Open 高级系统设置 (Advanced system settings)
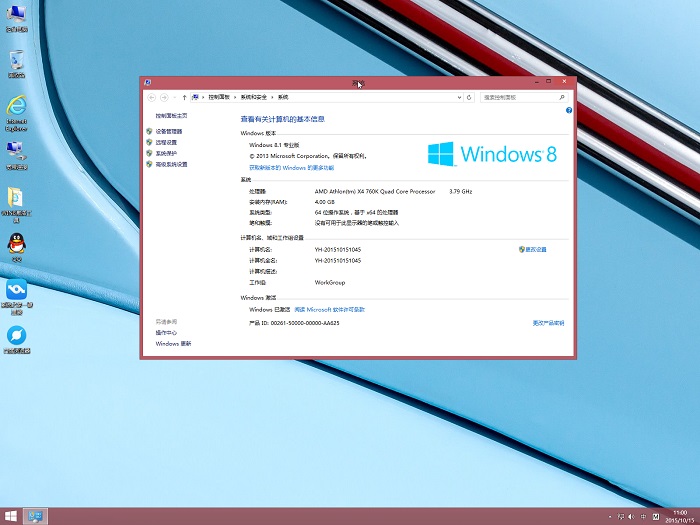 coord(171,164)
